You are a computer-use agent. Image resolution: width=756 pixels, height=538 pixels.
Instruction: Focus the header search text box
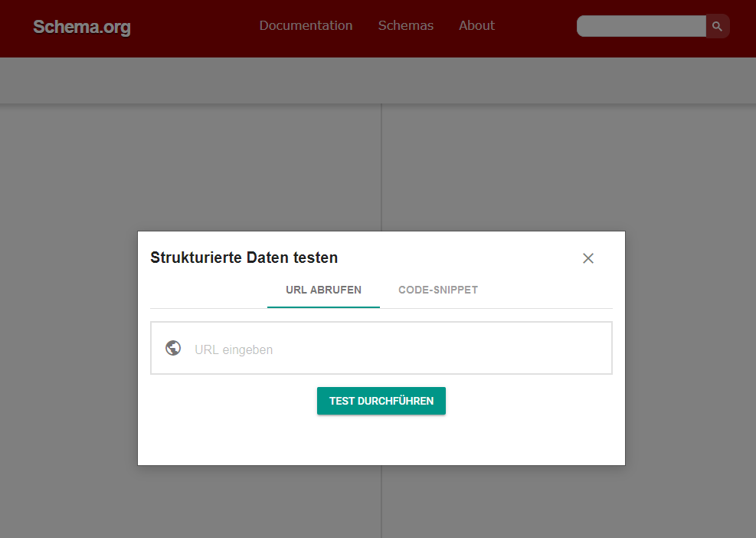[x=641, y=26]
